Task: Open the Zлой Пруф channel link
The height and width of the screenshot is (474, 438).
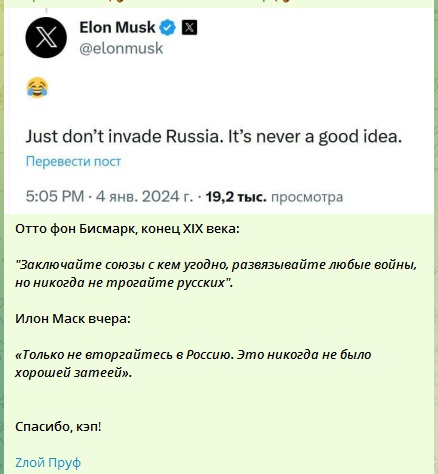Action: 48,463
